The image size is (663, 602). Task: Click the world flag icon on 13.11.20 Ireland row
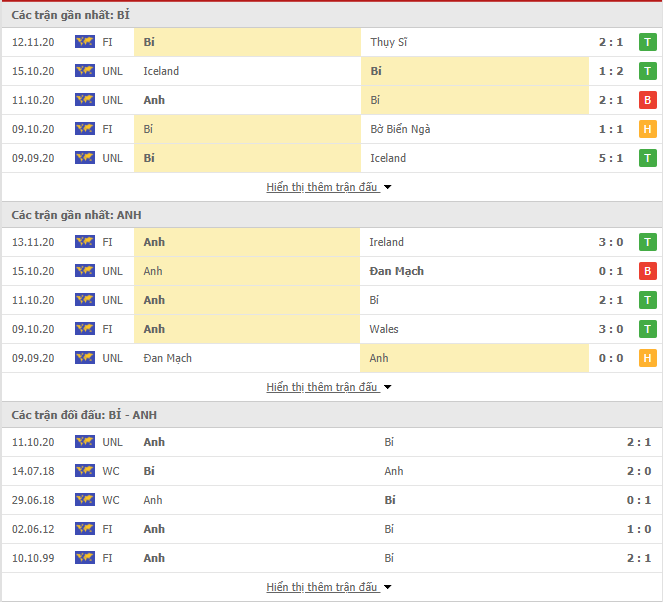[85, 242]
